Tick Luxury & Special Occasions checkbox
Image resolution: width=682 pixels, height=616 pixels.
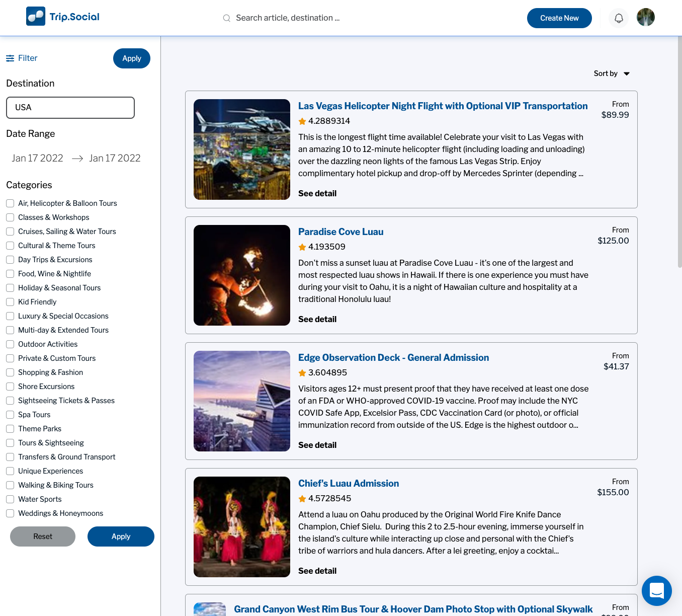pyautogui.click(x=10, y=316)
